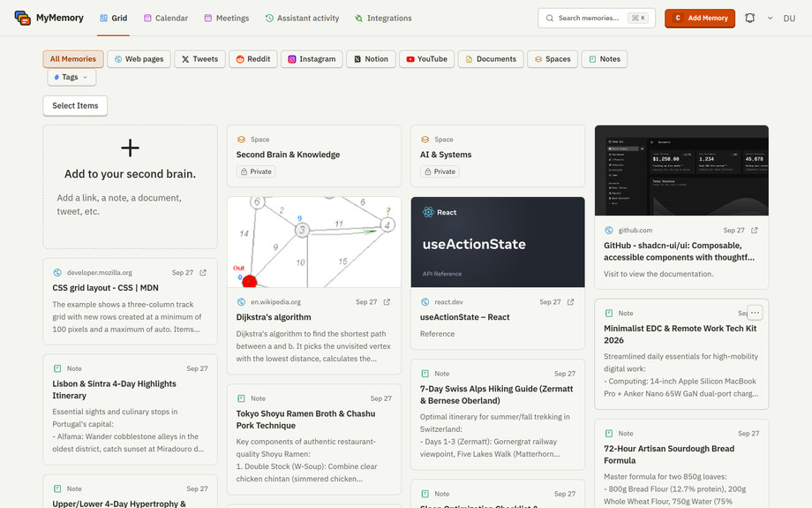The height and width of the screenshot is (508, 812).
Task: Open 72-Hour Artisan Sourdough Bread Formula note
Action: coord(681,464)
